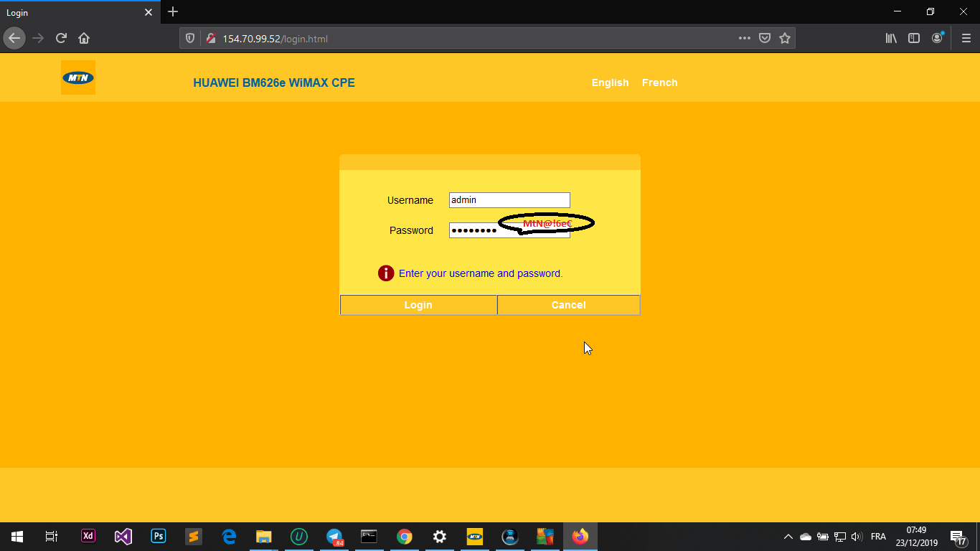Switch FRA keyboard language
This screenshot has width=980, height=551.
[x=878, y=537]
